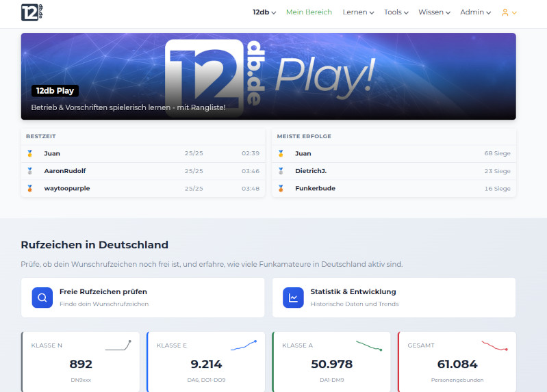
Task: Click time value 03:46
Action: point(251,171)
